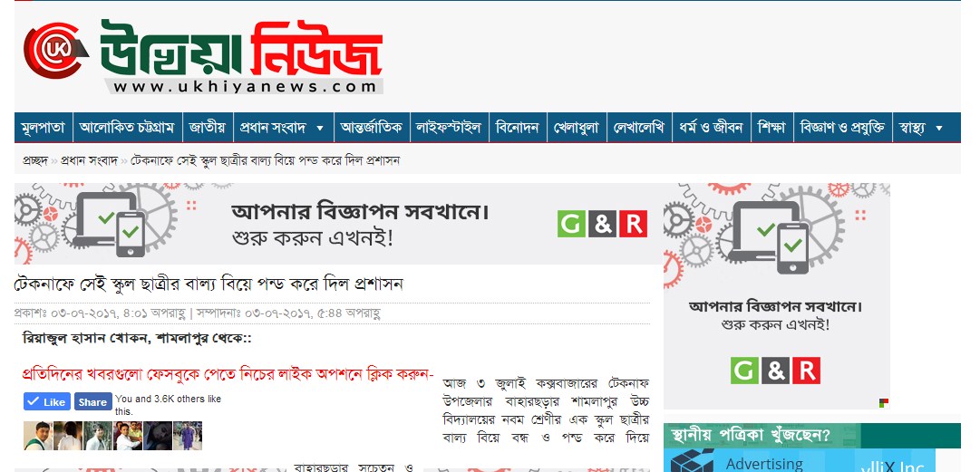Click the প্রচ্ছদ breadcrumb link

[x=35, y=160]
